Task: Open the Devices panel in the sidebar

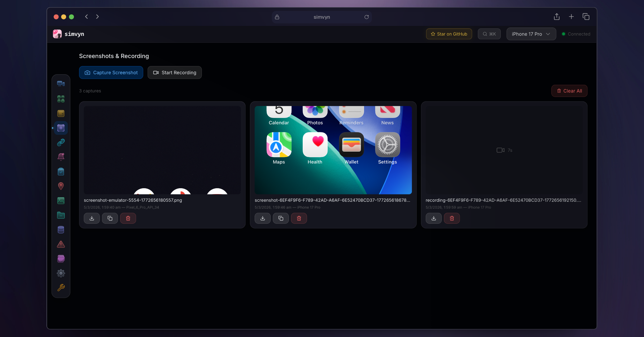Action: (x=61, y=83)
